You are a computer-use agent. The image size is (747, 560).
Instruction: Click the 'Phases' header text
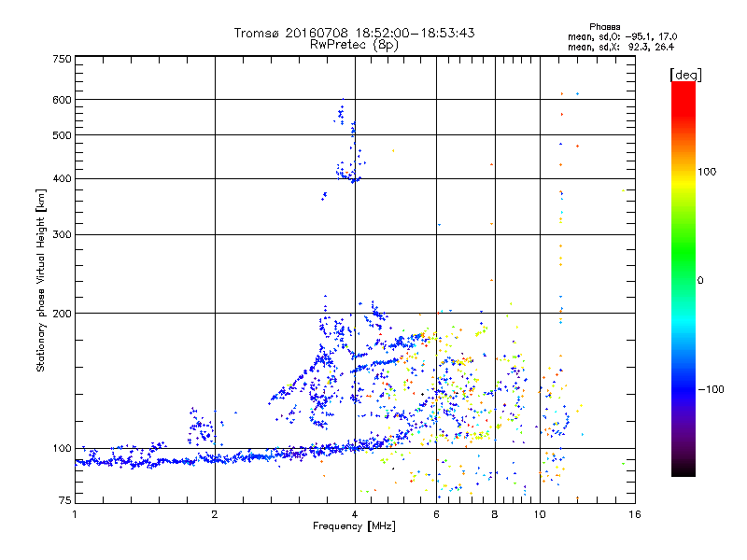coord(604,27)
